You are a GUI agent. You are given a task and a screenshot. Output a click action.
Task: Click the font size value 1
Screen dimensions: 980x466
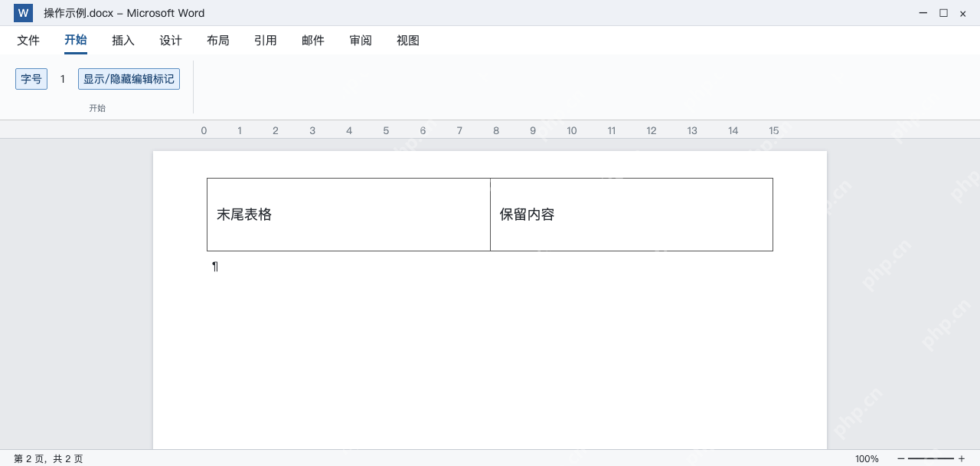[x=63, y=79]
